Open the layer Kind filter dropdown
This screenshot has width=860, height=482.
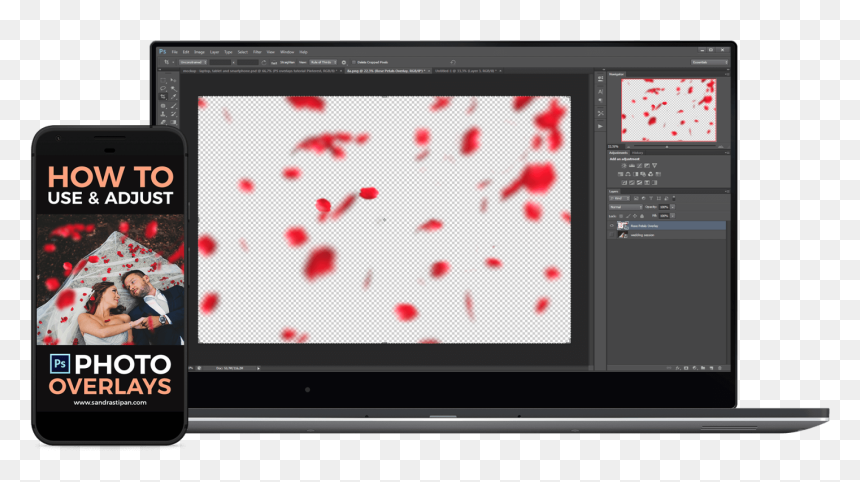pos(619,198)
